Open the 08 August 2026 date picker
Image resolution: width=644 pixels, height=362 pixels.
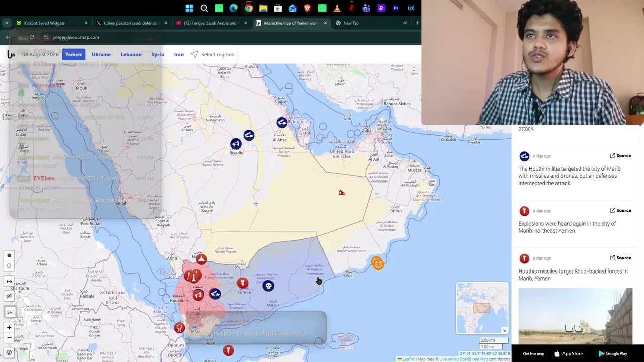click(40, 54)
